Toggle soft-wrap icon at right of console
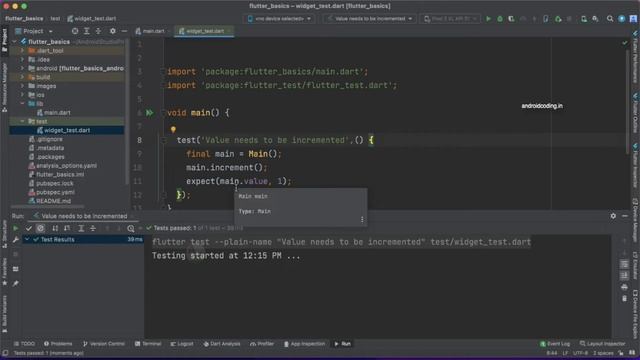The image size is (640, 360). [x=624, y=264]
